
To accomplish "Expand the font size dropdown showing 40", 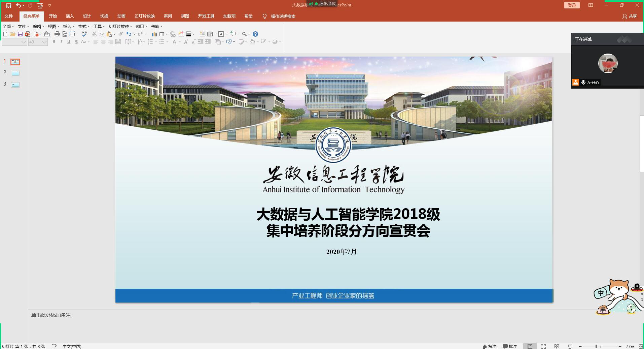I will (x=44, y=42).
